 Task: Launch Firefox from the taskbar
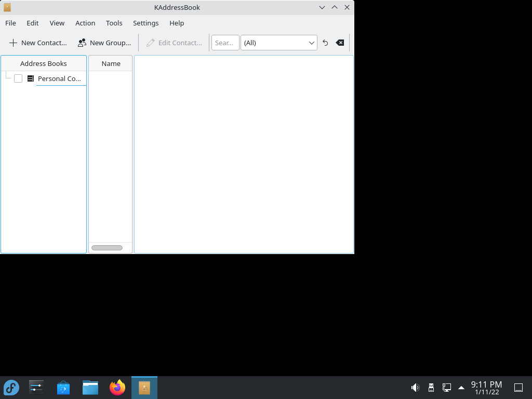pyautogui.click(x=117, y=388)
